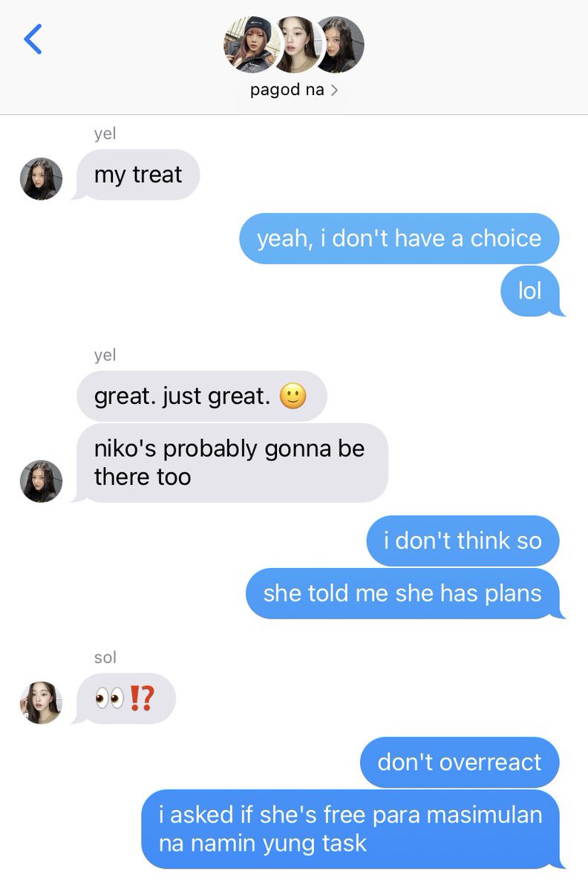Select the 'great. just great.' message bubble
The height and width of the screenshot is (891, 588).
[201, 396]
